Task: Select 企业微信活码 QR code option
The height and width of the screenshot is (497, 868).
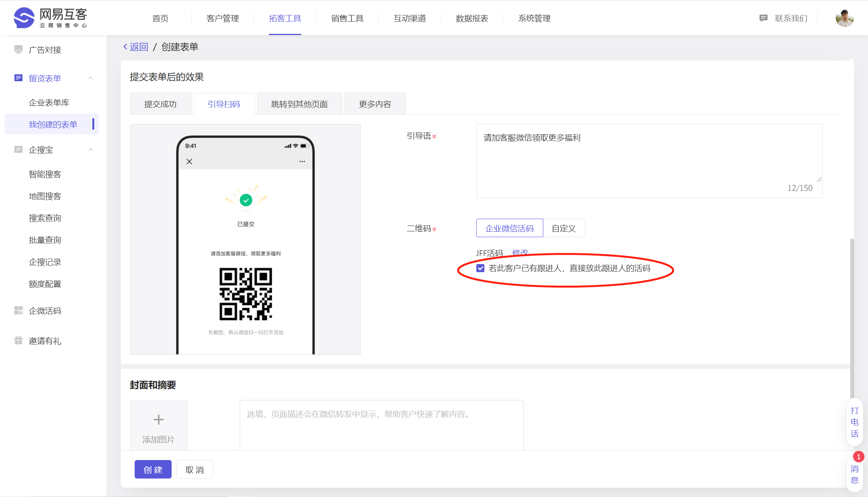Action: click(509, 228)
